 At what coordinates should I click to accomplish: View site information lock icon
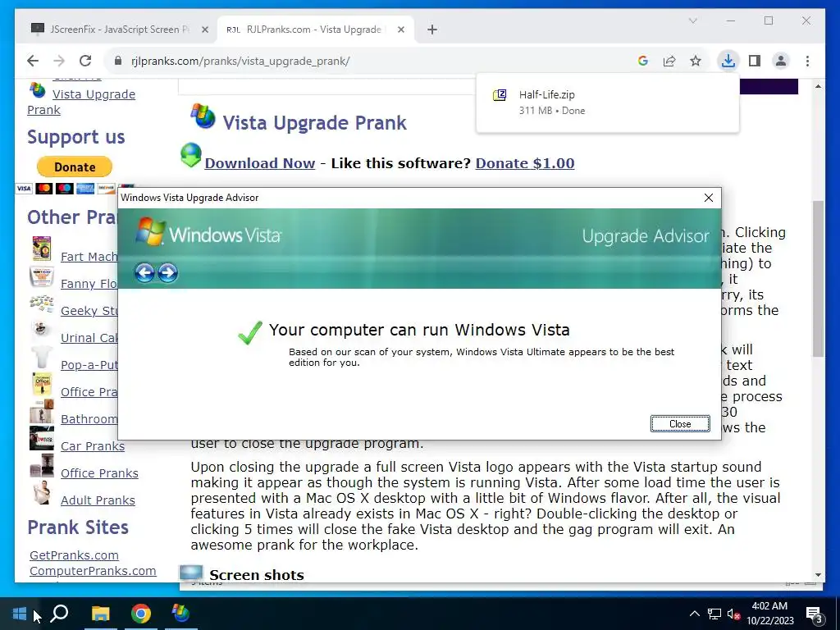pos(118,61)
